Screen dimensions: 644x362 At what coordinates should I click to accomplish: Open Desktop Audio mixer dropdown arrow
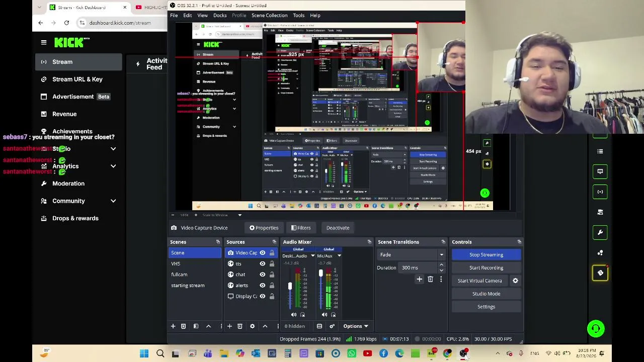[312, 256]
